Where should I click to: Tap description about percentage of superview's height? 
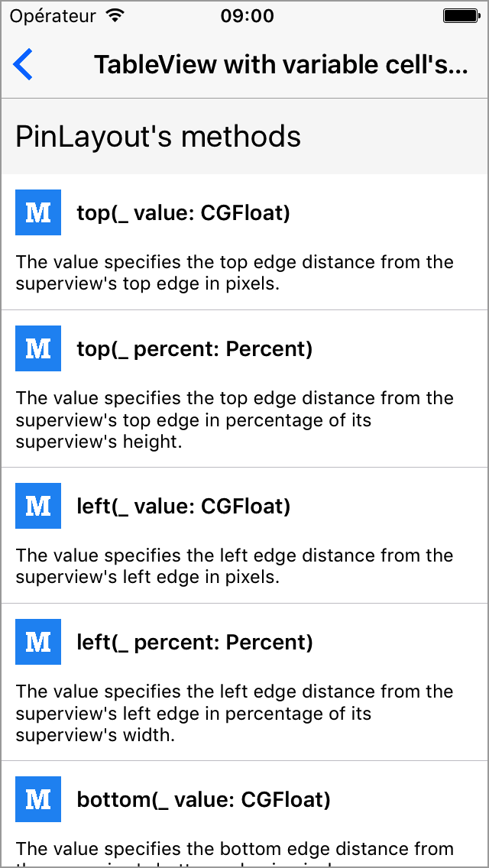235,420
